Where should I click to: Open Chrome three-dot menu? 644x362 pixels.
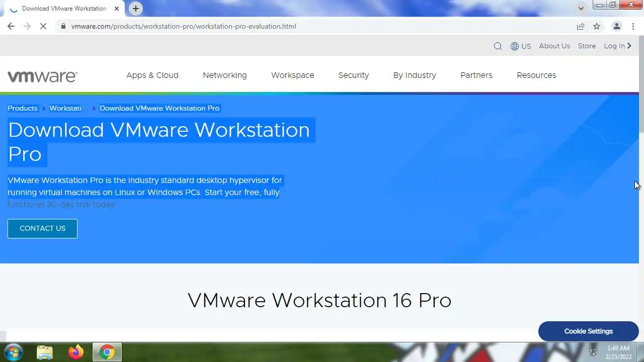coord(633,26)
